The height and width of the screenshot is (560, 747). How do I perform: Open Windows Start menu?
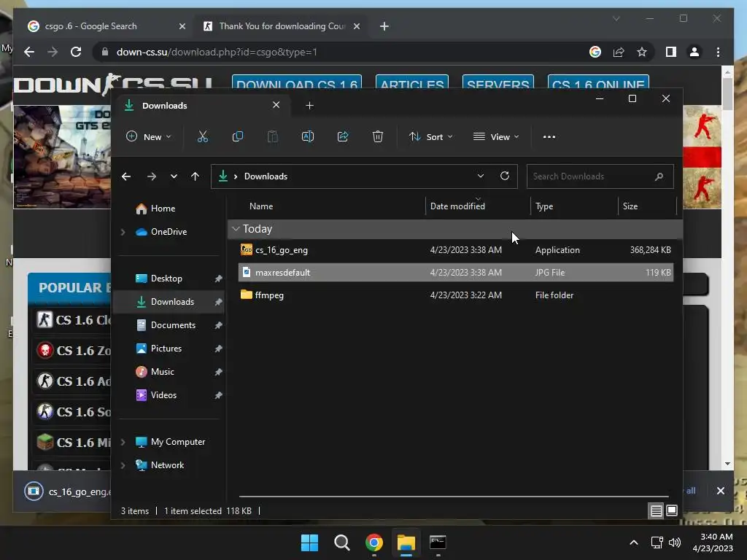[x=309, y=542]
